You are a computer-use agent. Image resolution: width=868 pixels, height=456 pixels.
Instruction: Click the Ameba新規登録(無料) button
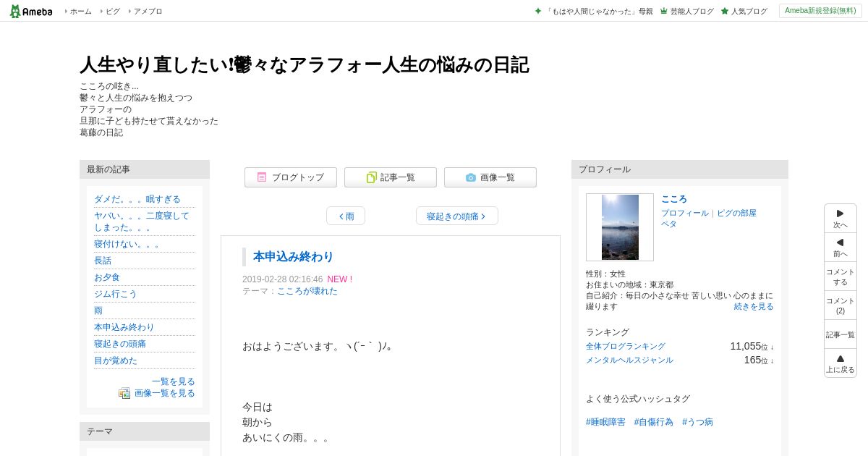pos(820,11)
